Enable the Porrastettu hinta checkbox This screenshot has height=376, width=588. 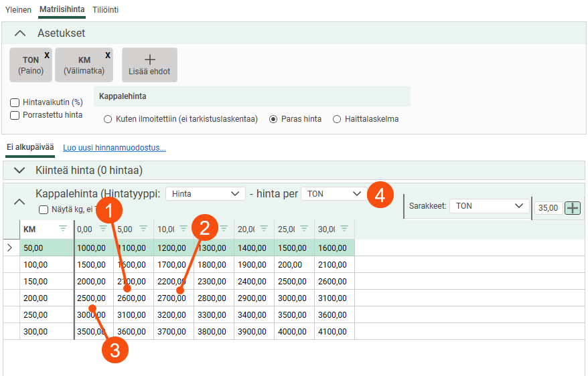click(15, 115)
